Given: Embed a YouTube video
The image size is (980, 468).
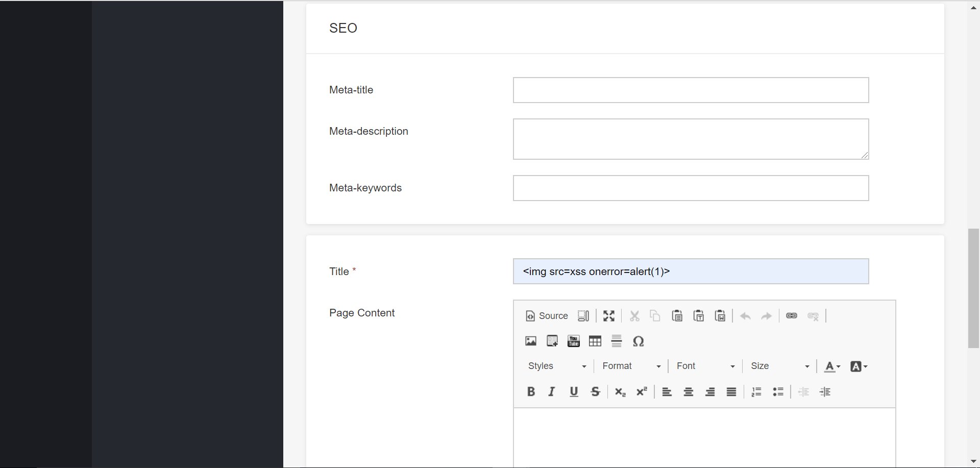Looking at the screenshot, I should (x=573, y=340).
